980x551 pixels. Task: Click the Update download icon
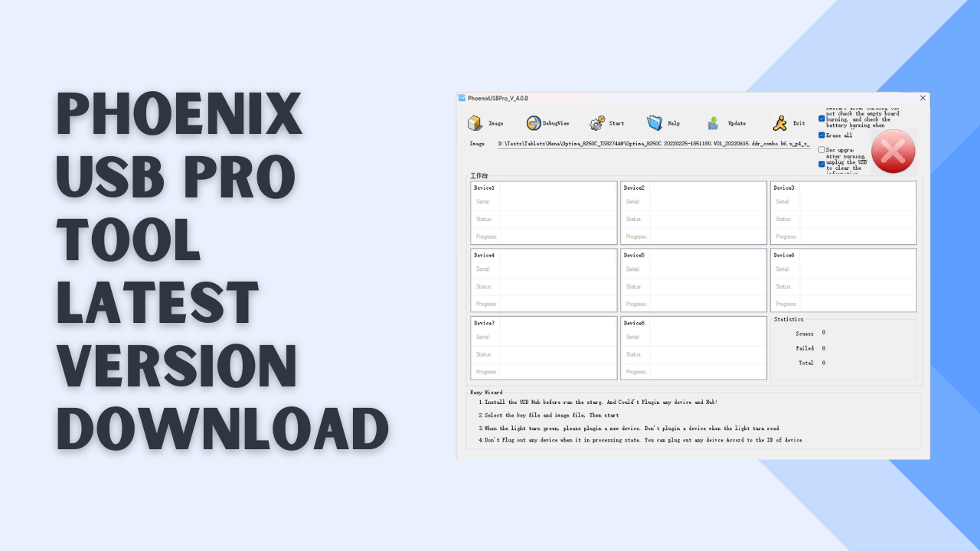pyautogui.click(x=713, y=123)
